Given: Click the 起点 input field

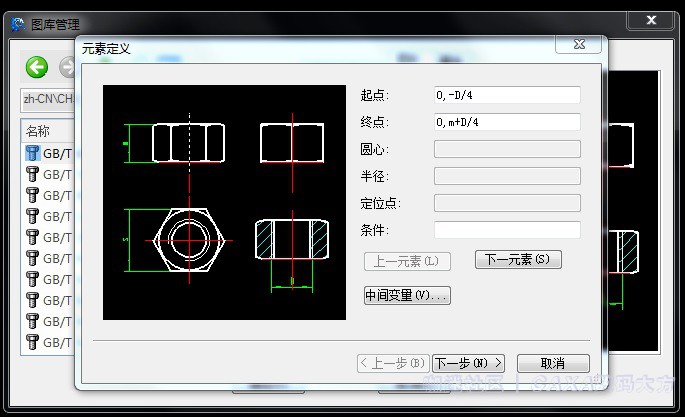Looking at the screenshot, I should [507, 95].
